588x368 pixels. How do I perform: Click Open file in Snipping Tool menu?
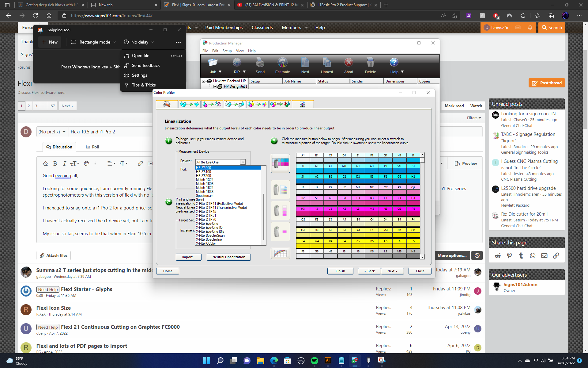pos(153,56)
